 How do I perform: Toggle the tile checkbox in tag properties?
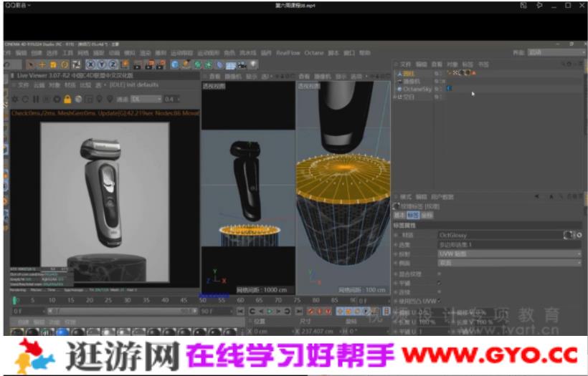(x=439, y=283)
